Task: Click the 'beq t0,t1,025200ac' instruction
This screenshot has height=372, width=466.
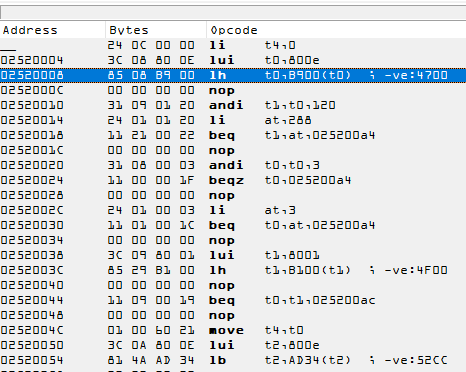Action: (x=292, y=300)
